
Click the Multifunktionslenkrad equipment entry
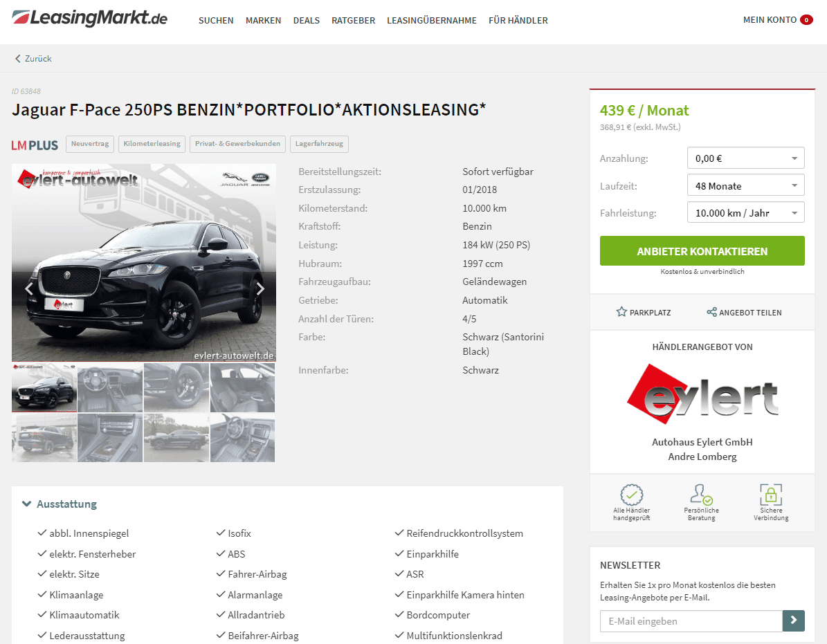click(454, 636)
